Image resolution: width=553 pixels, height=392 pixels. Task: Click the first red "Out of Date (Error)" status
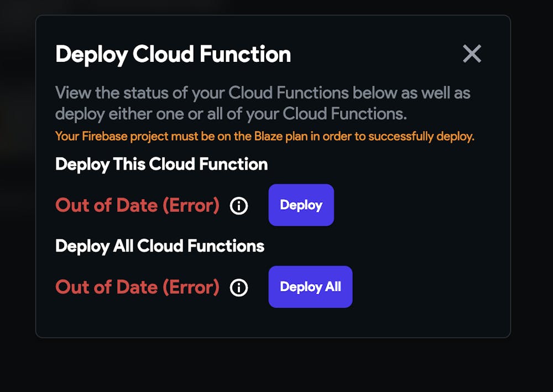(x=137, y=206)
